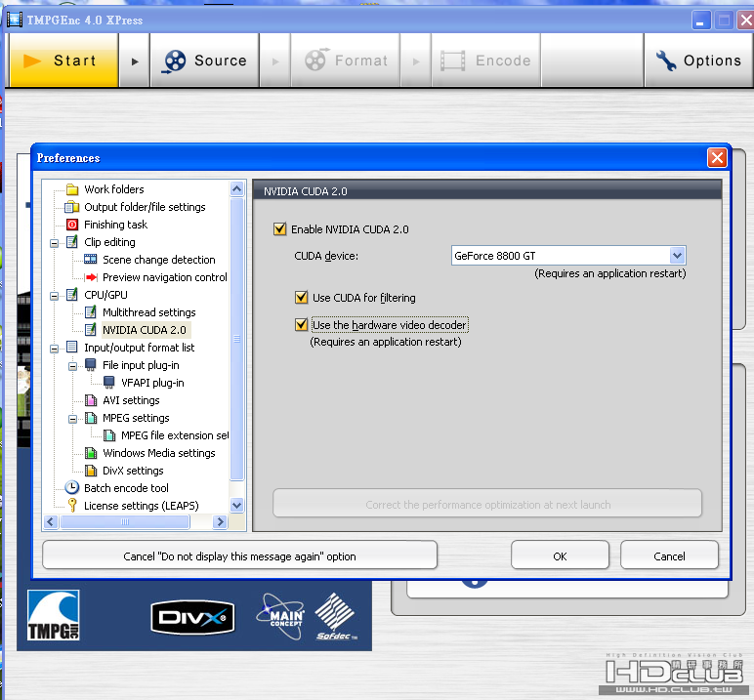
Task: Click Cancel "Do not display this message again" option
Action: click(x=239, y=556)
